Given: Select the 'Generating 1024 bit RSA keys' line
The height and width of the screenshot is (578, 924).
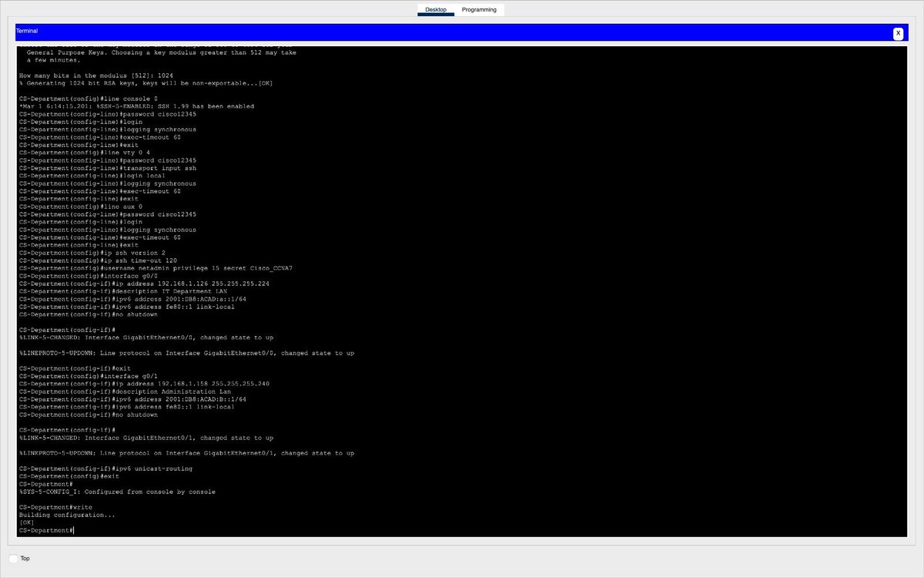Looking at the screenshot, I should [x=146, y=83].
